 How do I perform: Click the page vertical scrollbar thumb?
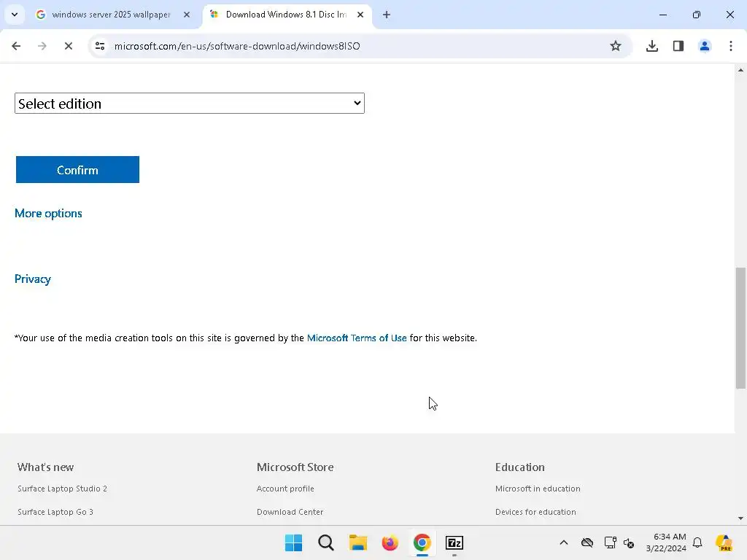[x=740, y=328]
